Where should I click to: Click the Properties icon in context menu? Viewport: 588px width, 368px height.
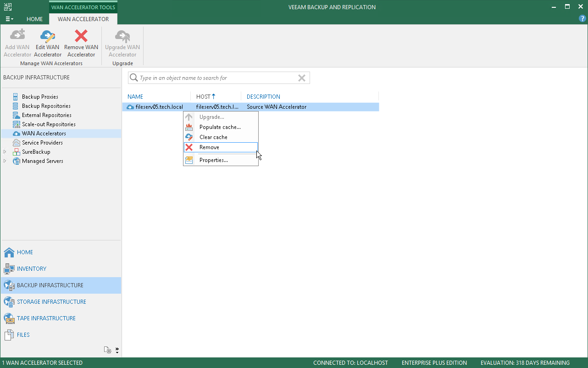point(189,160)
